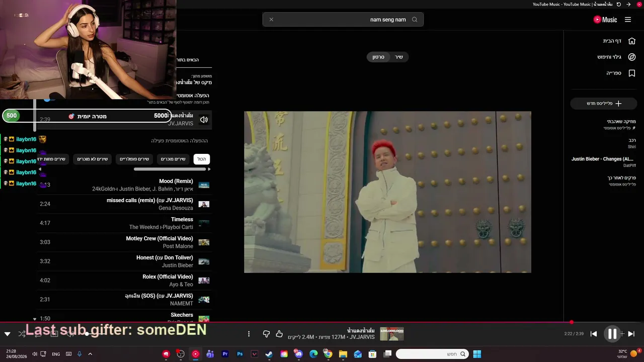Image resolution: width=644 pixels, height=362 pixels.
Task: Click the speaker icon on the now-playing queue row
Action: point(204,120)
